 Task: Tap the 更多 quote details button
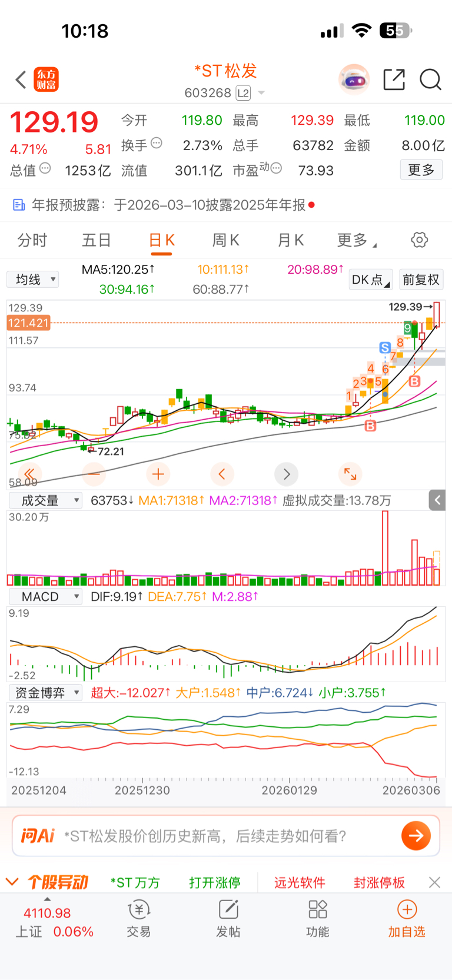pyautogui.click(x=421, y=170)
